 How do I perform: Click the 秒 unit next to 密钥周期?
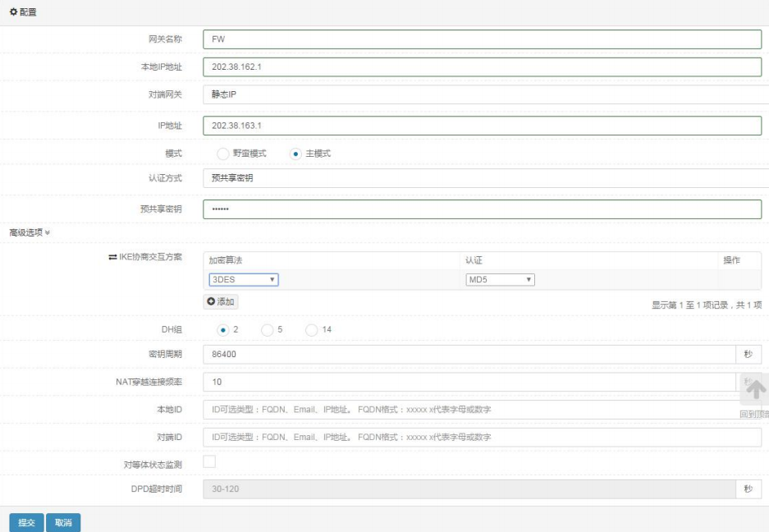(748, 355)
